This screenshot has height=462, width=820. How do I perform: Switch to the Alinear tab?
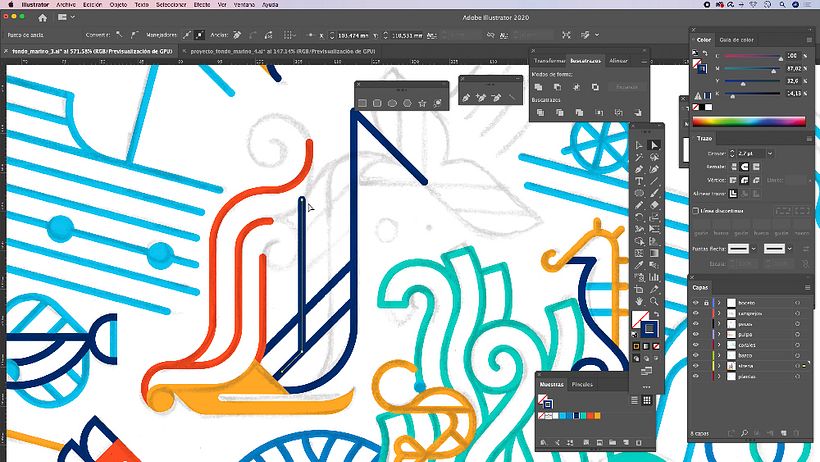tap(618, 61)
